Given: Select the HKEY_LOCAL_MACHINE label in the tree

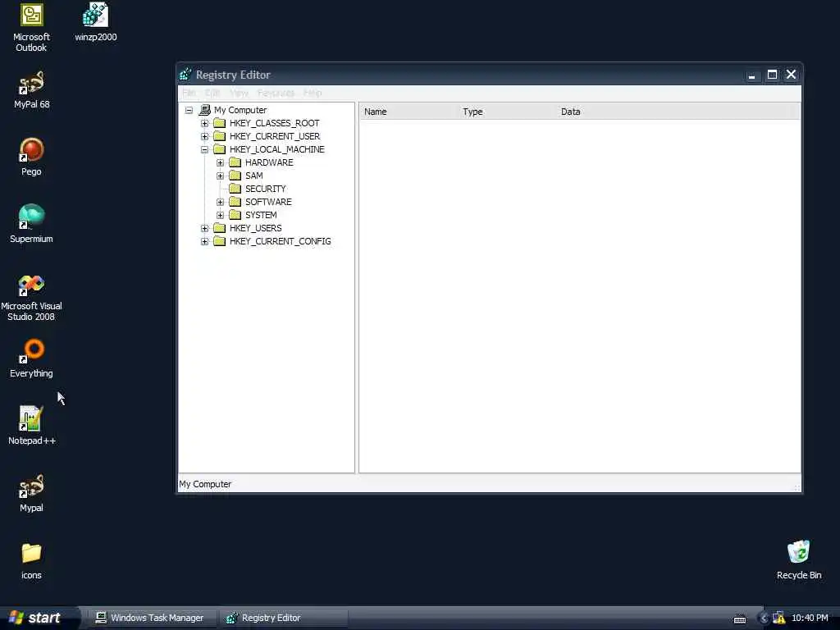Looking at the screenshot, I should pos(277,149).
